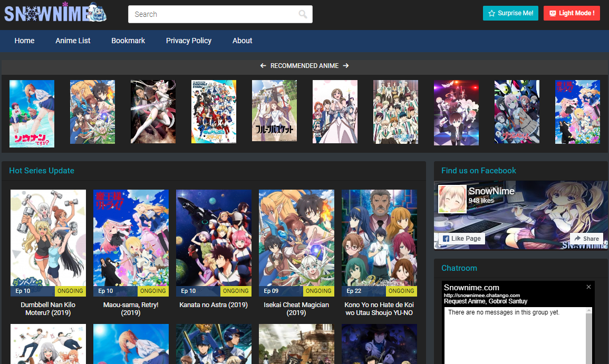The image size is (609, 364).
Task: Open the Privacy Policy page
Action: [x=189, y=41]
